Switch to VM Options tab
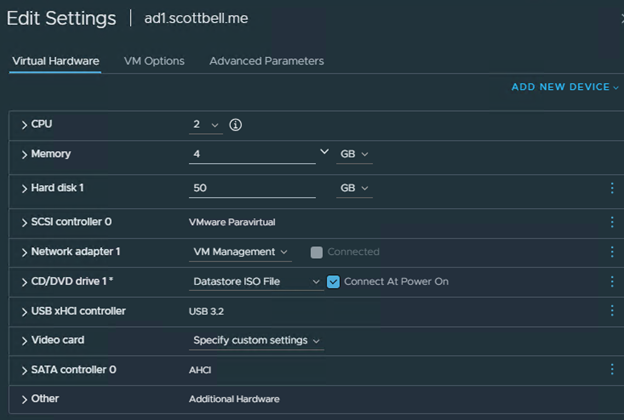The width and height of the screenshot is (624, 420). point(154,61)
